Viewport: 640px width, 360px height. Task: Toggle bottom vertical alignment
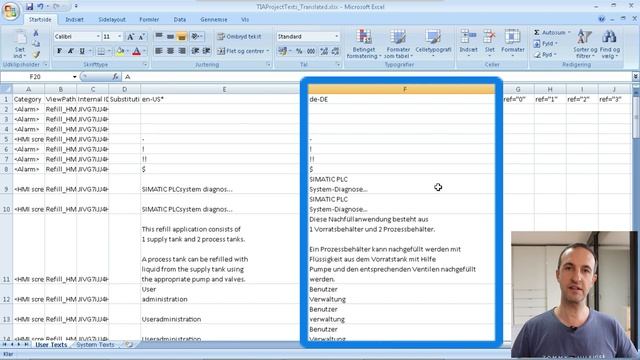pyautogui.click(x=182, y=37)
